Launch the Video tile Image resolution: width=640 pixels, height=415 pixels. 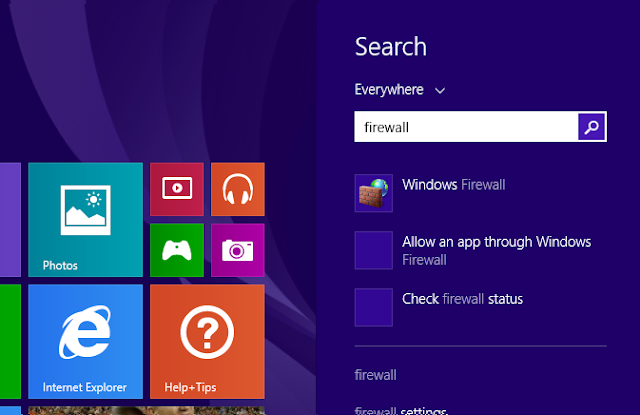point(177,189)
